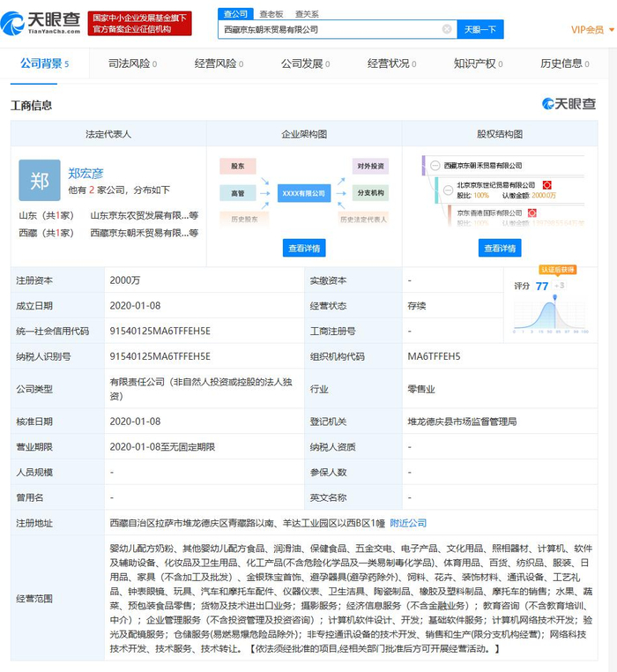Collapse the 西藏京东朝禾贸易有限公司 equity node

(x=435, y=166)
